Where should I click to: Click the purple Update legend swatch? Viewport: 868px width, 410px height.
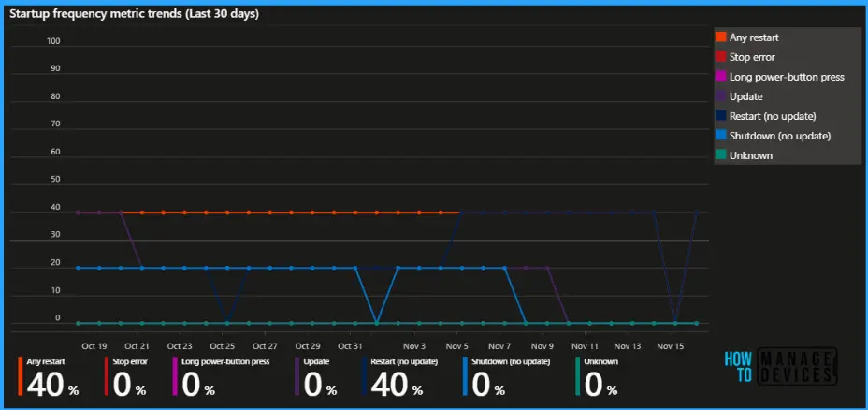721,96
